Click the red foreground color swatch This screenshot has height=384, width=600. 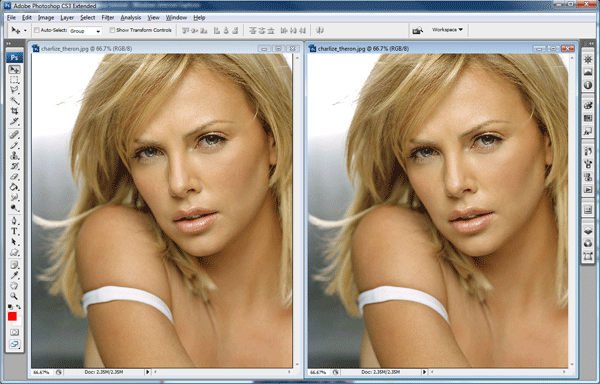(x=12, y=317)
